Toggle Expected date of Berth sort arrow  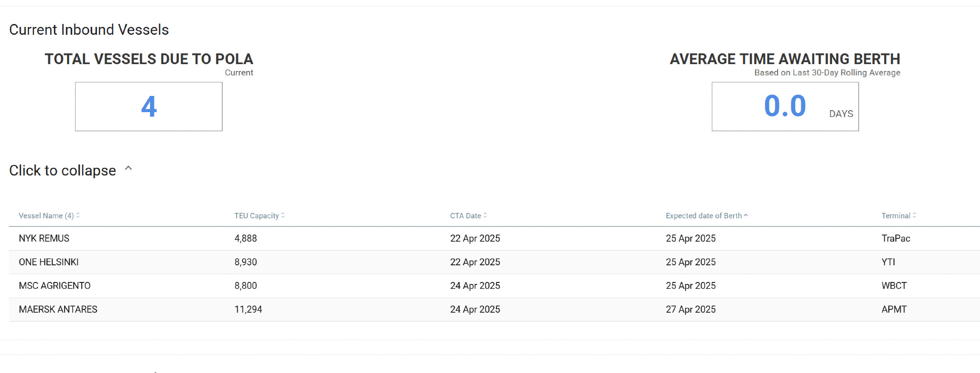tap(746, 215)
